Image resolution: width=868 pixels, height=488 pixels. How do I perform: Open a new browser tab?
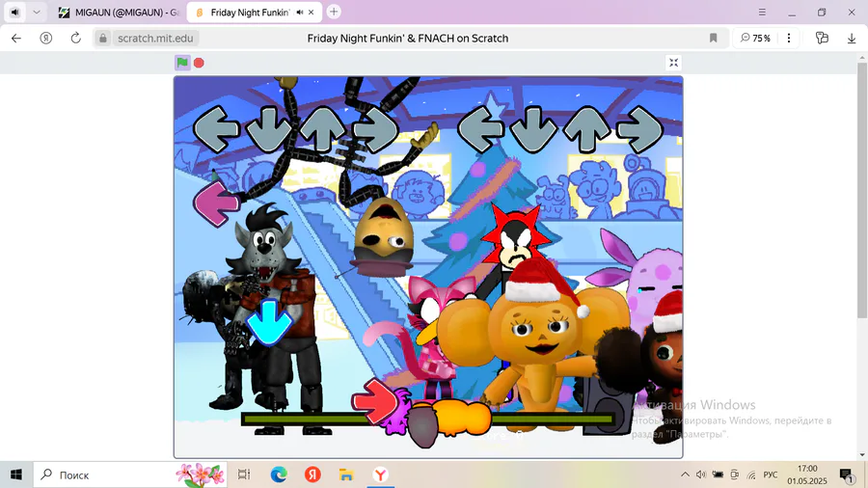coord(334,12)
